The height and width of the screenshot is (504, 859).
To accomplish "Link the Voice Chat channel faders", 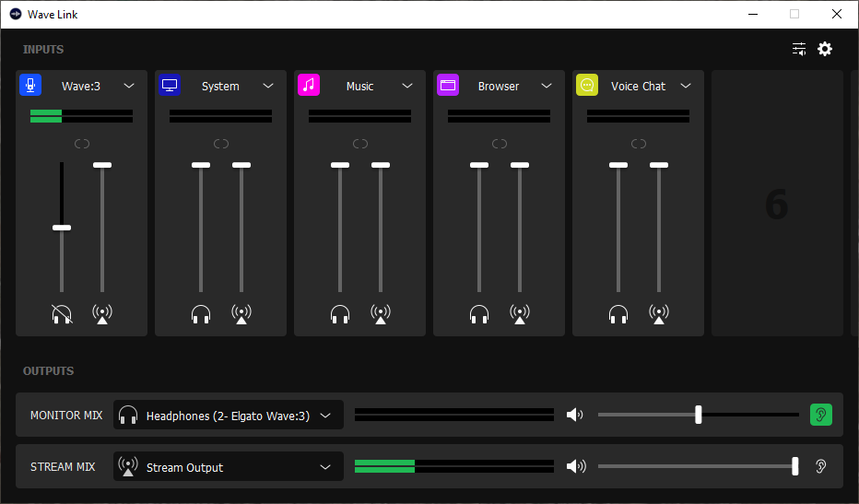I will pyautogui.click(x=639, y=144).
